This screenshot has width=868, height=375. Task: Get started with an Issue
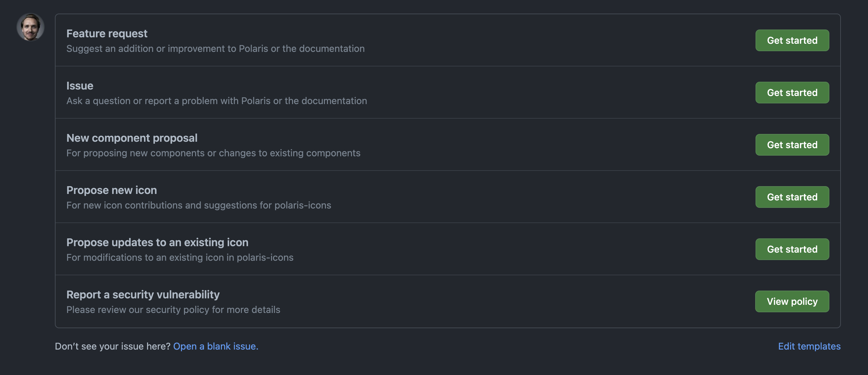[x=792, y=93]
